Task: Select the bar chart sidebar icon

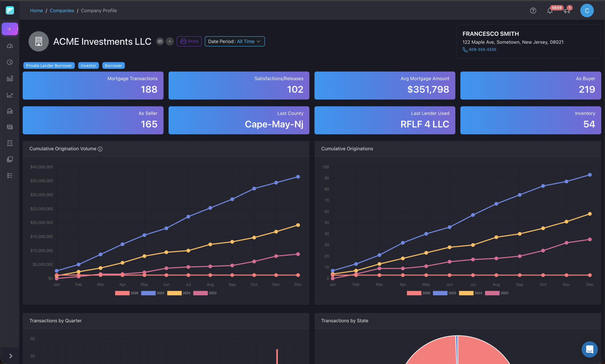Action: coord(10,79)
